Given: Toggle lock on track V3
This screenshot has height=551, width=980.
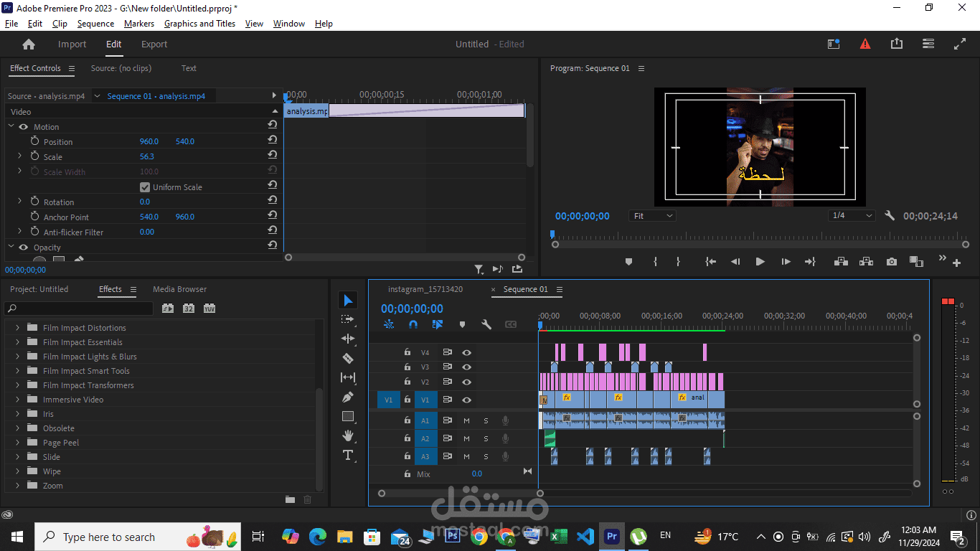Looking at the screenshot, I should [x=407, y=367].
